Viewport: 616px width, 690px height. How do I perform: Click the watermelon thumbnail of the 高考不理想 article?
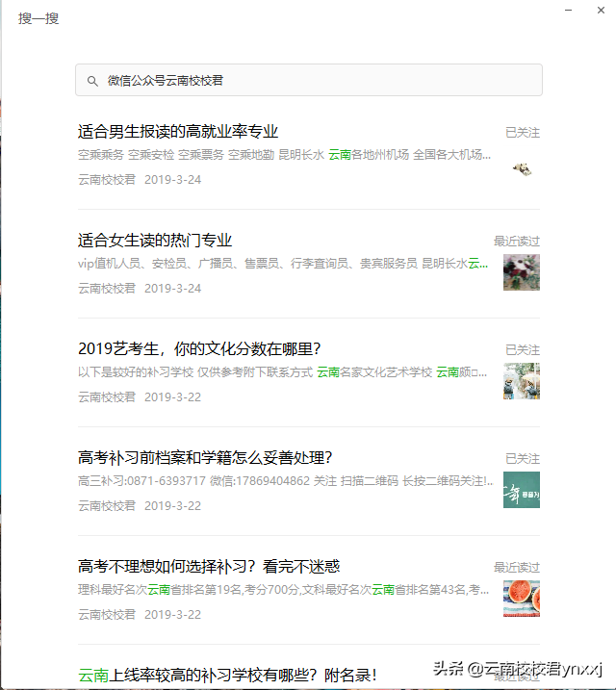pos(522,599)
